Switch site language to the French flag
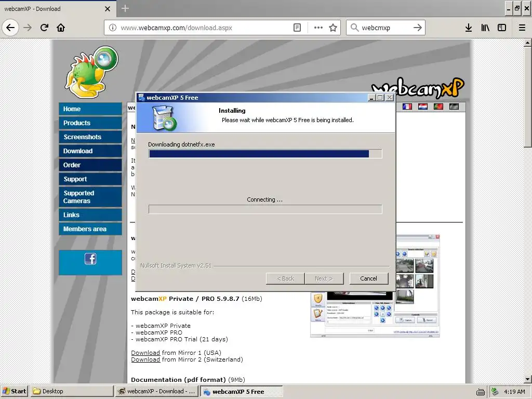The image size is (532, 399). 407,107
